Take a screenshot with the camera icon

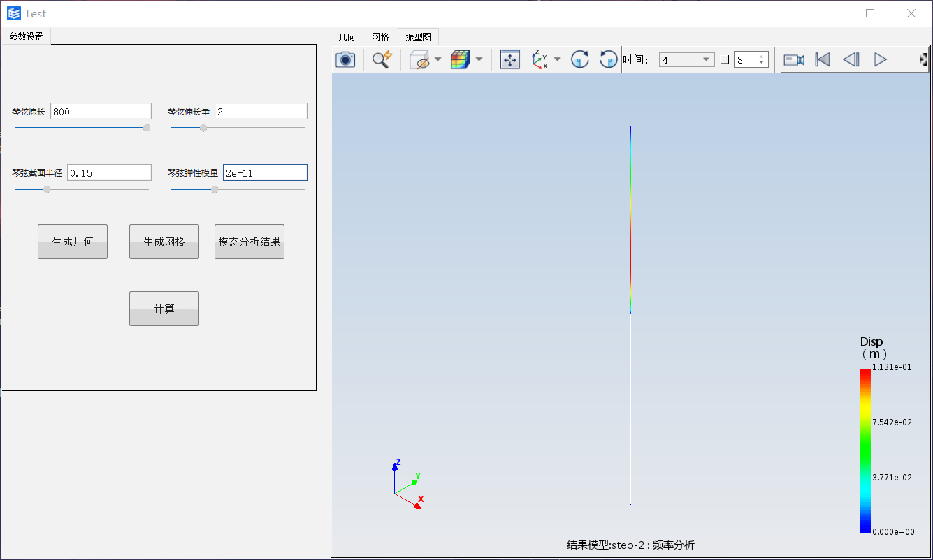[345, 60]
